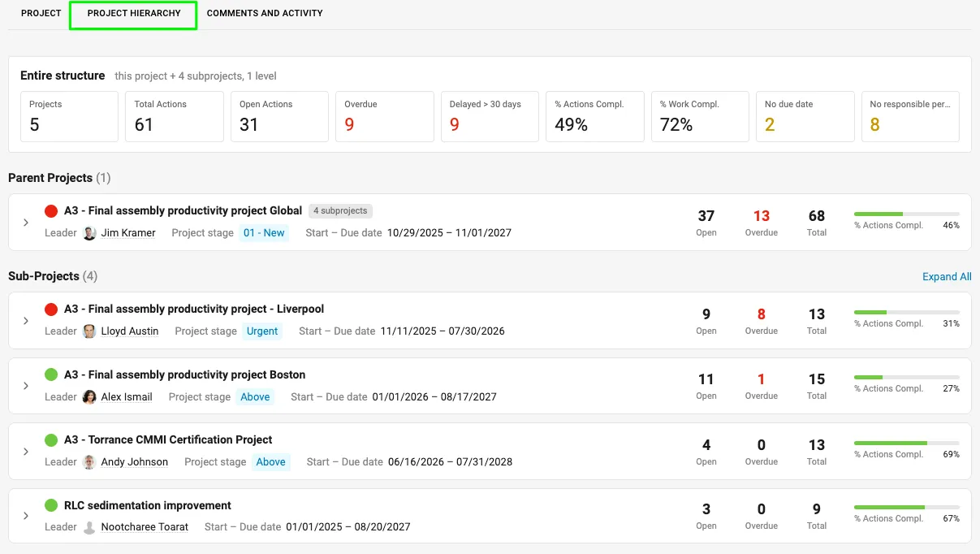980x554 pixels.
Task: Select the Overdue summary card
Action: pos(385,116)
